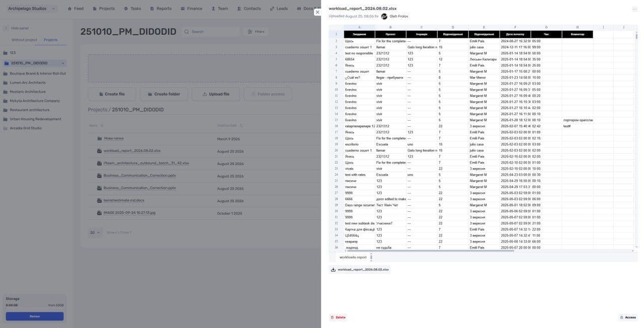Viewport: 644px width, 328px height.
Task: Click Projects in the breadcrumb path
Action: click(98, 110)
